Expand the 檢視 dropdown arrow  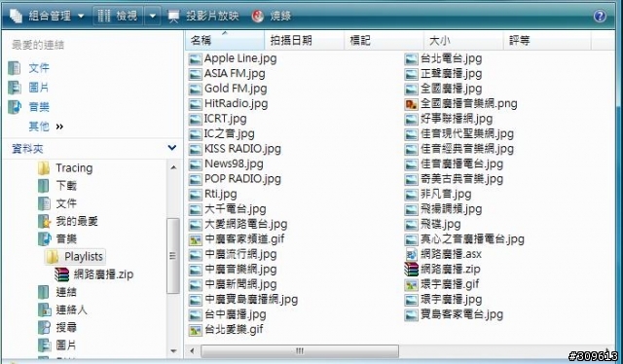pos(153,16)
